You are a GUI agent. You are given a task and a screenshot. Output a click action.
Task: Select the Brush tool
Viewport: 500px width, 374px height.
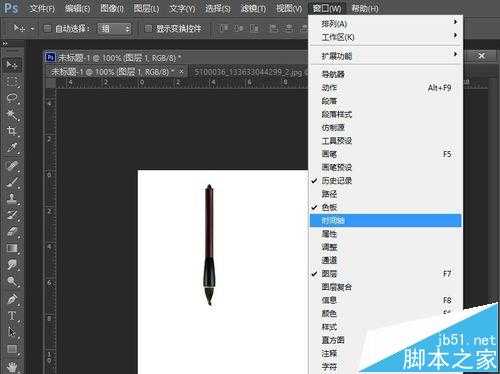tap(12, 182)
